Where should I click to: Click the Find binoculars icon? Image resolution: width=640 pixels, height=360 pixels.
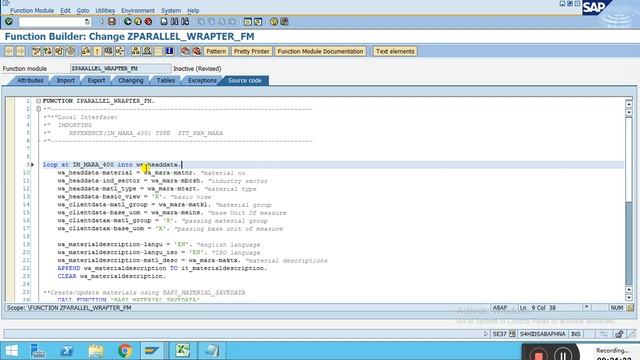(174, 21)
